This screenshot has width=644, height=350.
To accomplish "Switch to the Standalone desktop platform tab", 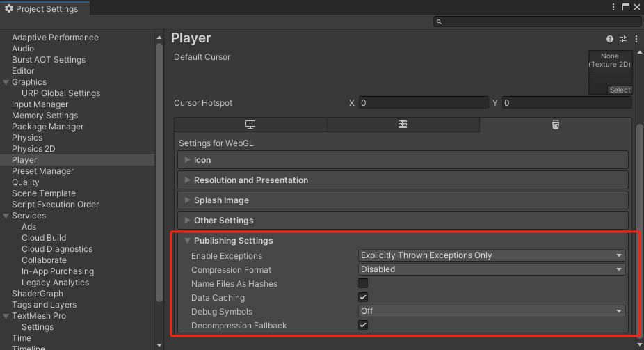I will pos(250,125).
